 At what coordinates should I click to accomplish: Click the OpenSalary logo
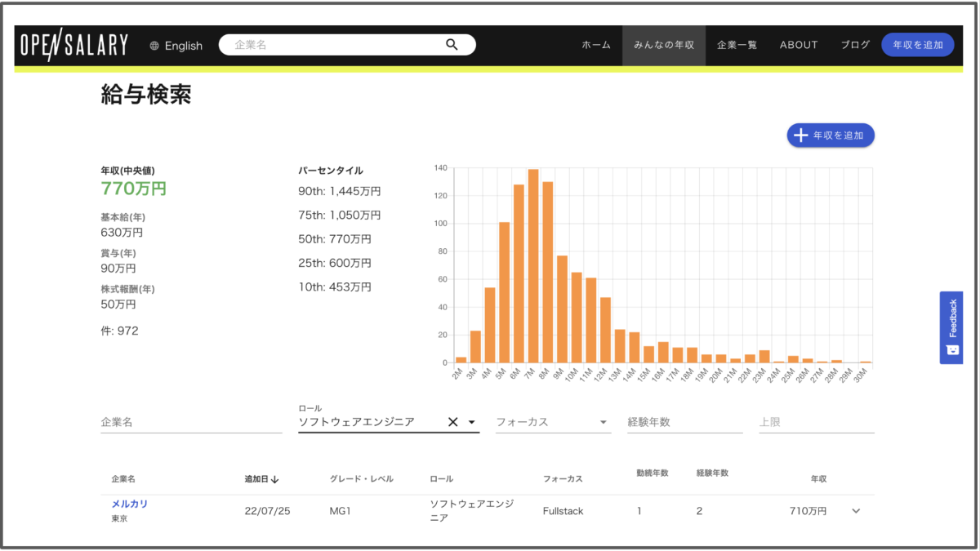pos(74,46)
